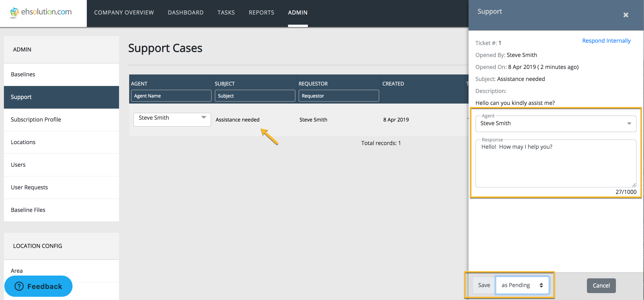Image resolution: width=644 pixels, height=300 pixels.
Task: Click the 'Total records: 1' text
Action: (x=381, y=143)
